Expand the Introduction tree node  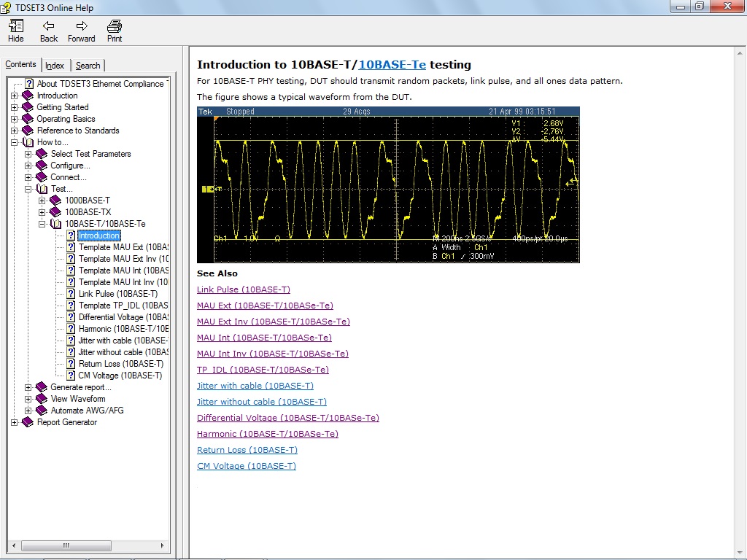[x=15, y=96]
